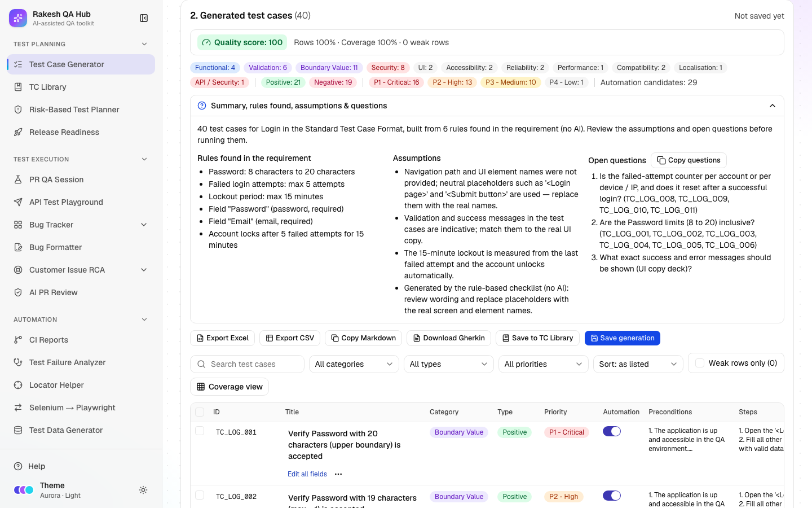The height and width of the screenshot is (508, 812).
Task: Click Copy questions button
Action: 689,160
